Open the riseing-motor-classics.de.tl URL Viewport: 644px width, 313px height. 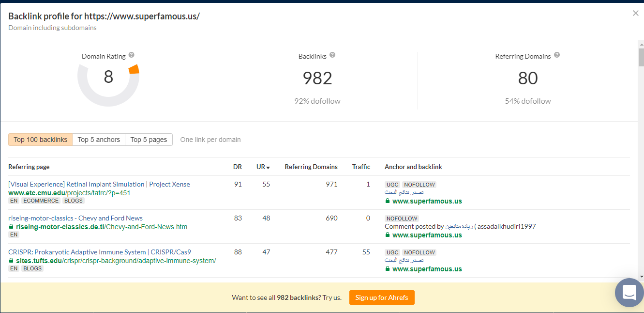click(x=102, y=227)
